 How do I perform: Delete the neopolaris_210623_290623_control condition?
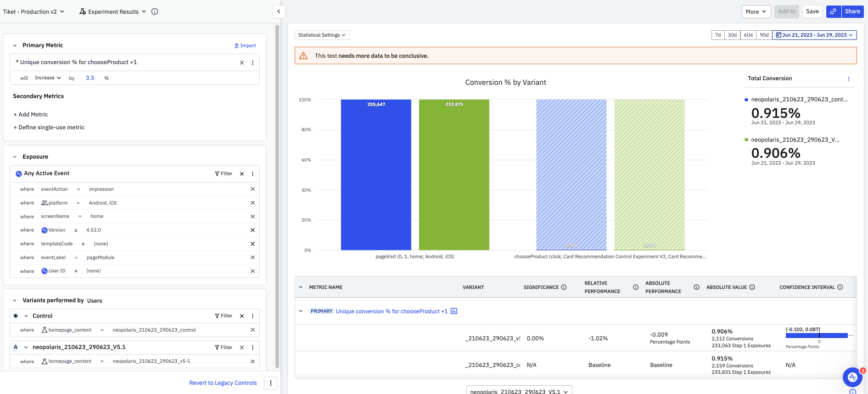point(252,330)
